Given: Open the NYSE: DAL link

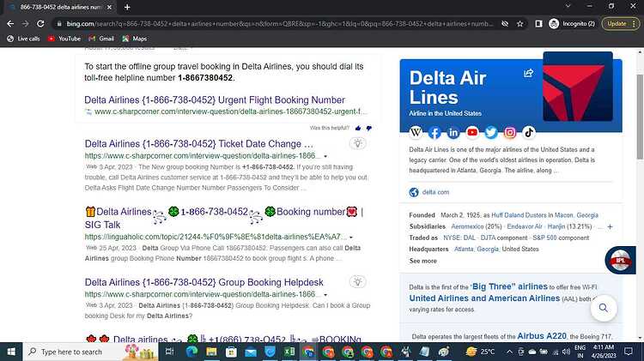Looking at the screenshot, I should tap(459, 238).
